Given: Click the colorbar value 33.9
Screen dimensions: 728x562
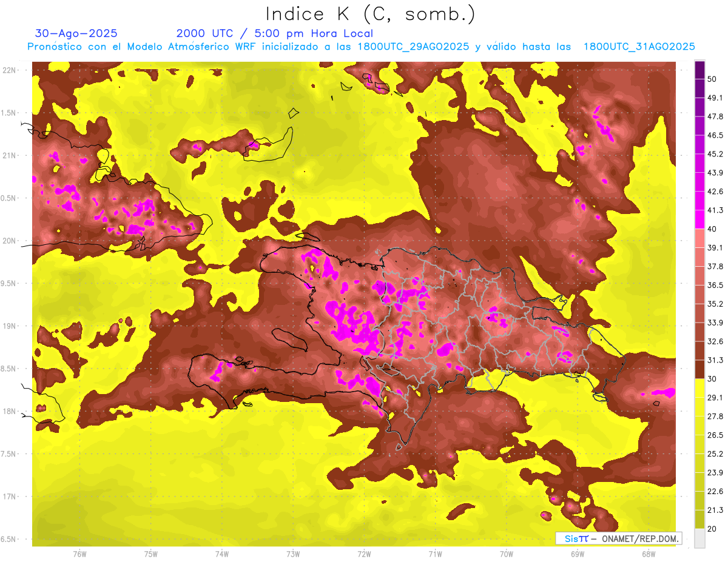Looking at the screenshot, I should 715,323.
